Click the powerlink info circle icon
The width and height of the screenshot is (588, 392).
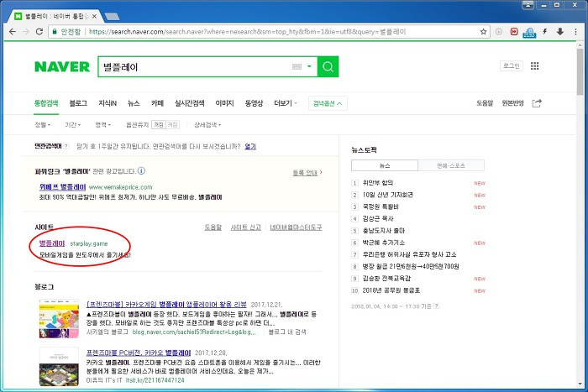pyautogui.click(x=141, y=171)
